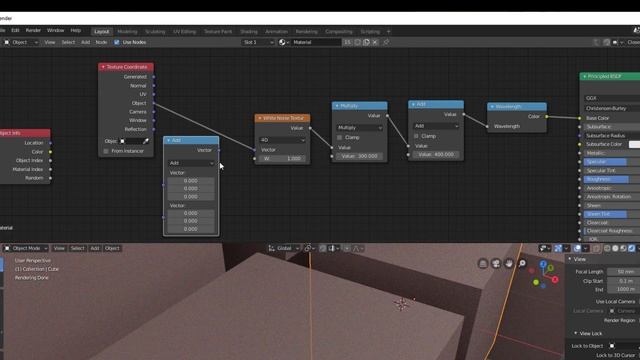
Task: Open Add operation dropdown on vector node
Action: [191, 163]
